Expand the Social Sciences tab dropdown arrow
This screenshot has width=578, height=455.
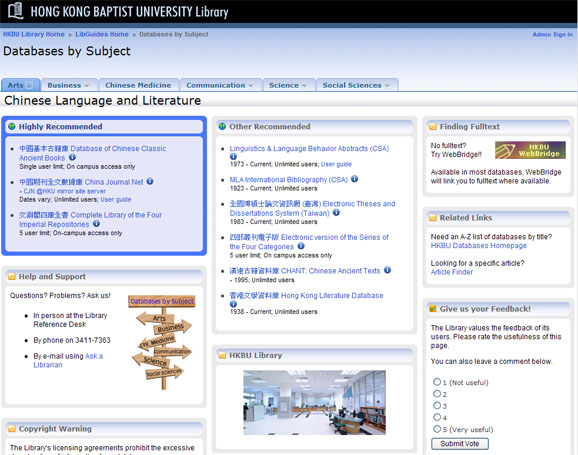pyautogui.click(x=387, y=86)
